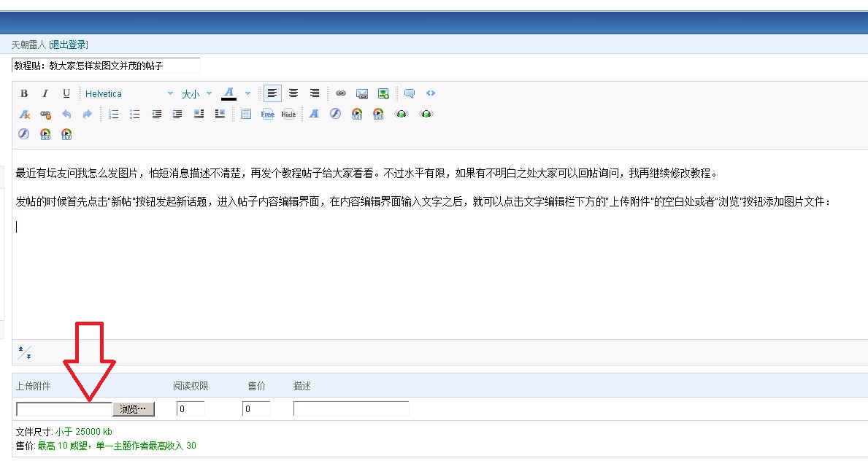Click the insert table icon
868x461 pixels.
(246, 114)
